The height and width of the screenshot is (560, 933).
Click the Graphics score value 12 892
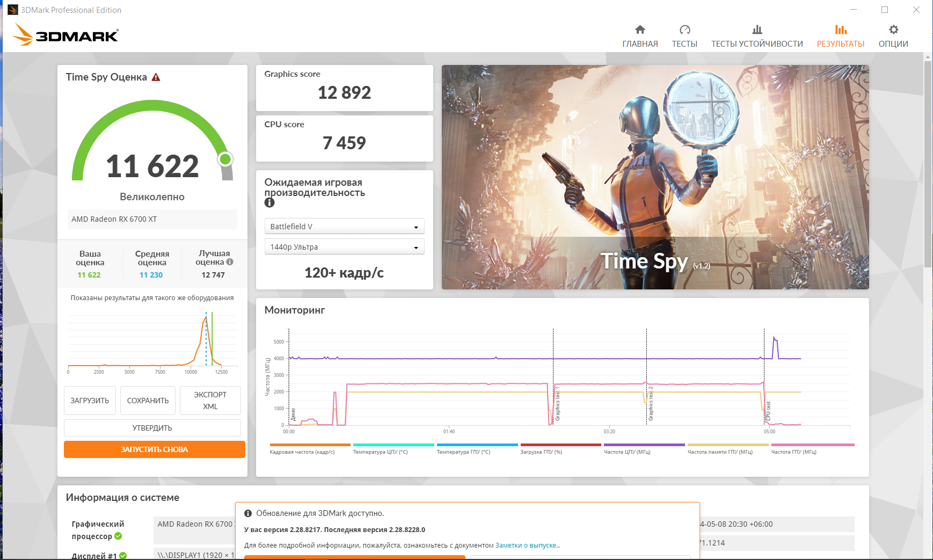345,92
